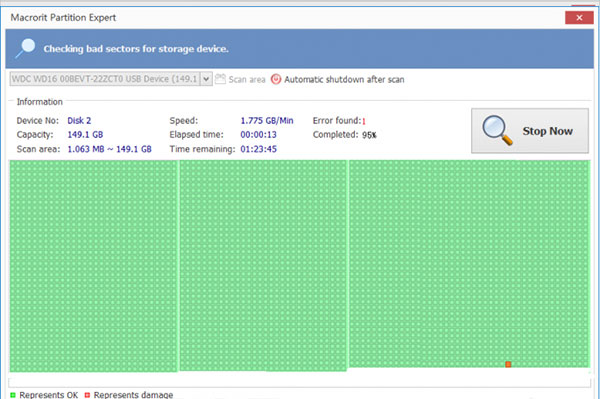Click the Scan area label
600x399 pixels.
(x=247, y=80)
